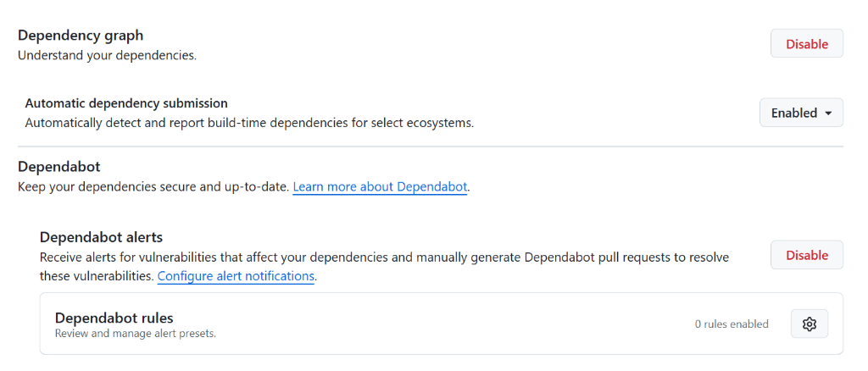The width and height of the screenshot is (868, 371).
Task: Select 'Automatically detect and report build-time dependencies' text
Action: tap(250, 123)
